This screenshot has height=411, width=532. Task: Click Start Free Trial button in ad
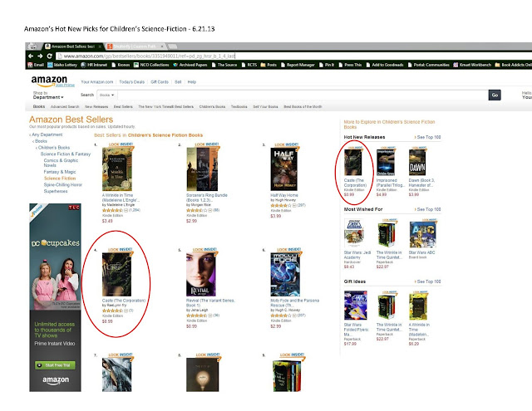click(55, 365)
